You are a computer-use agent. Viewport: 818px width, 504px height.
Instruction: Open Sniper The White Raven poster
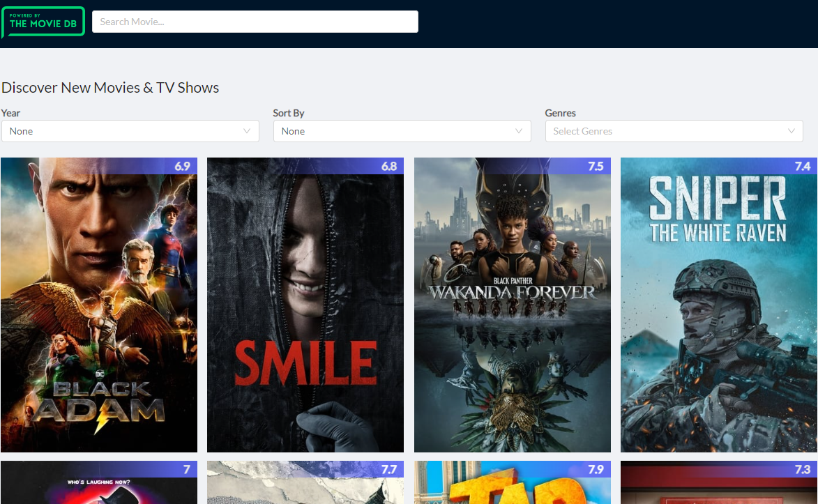pos(719,305)
